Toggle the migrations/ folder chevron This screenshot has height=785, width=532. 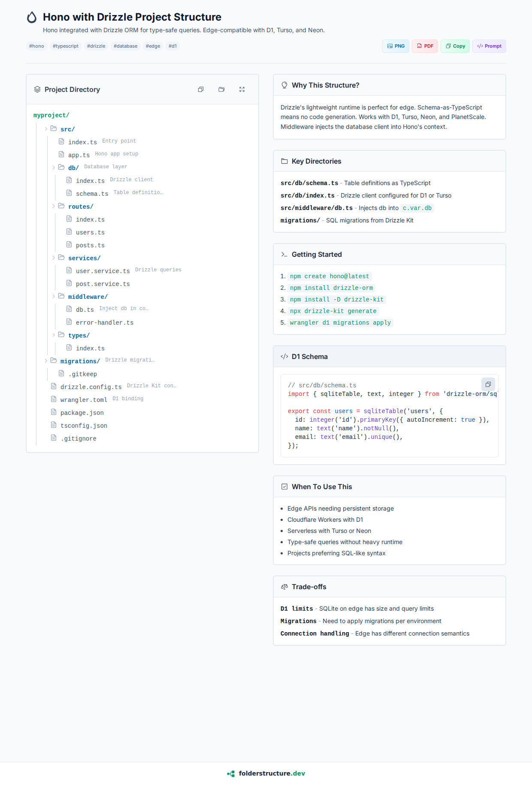coord(46,361)
